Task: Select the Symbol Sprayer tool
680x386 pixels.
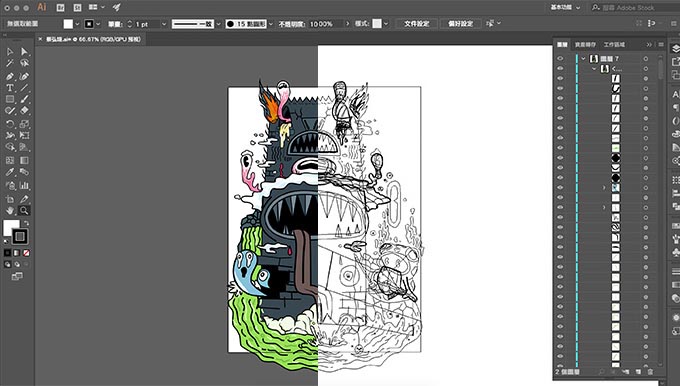Action: (x=10, y=186)
